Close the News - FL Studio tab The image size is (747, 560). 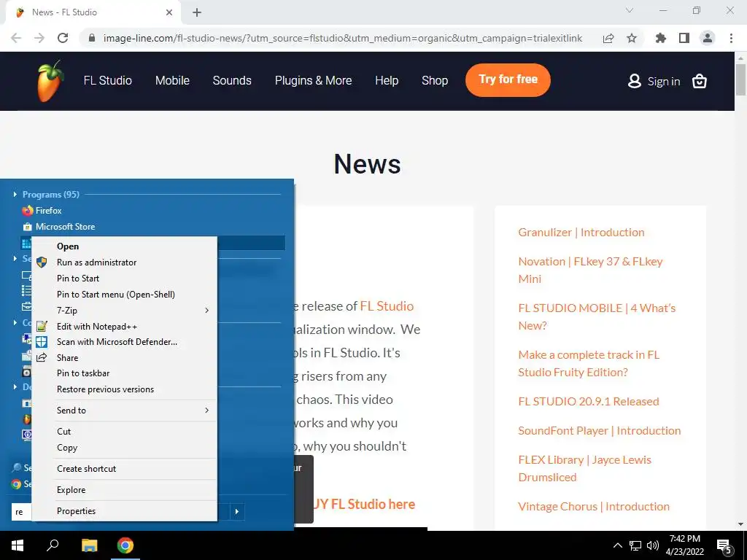tap(169, 12)
